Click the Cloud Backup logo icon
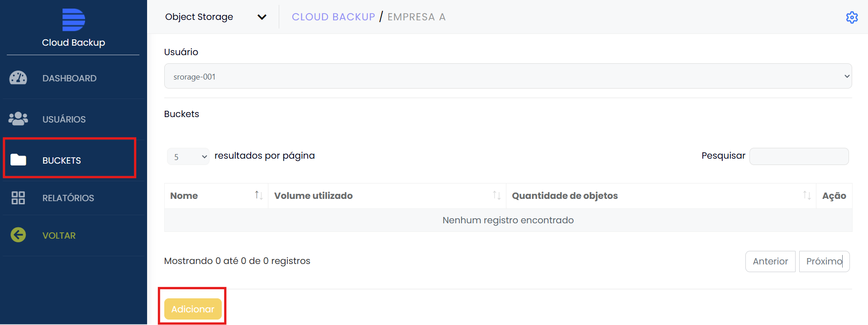The width and height of the screenshot is (868, 325). click(73, 20)
